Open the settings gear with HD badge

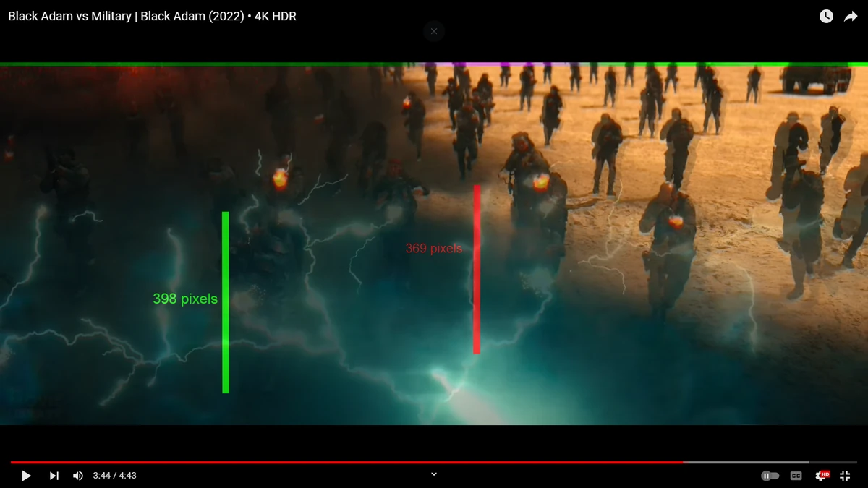820,475
